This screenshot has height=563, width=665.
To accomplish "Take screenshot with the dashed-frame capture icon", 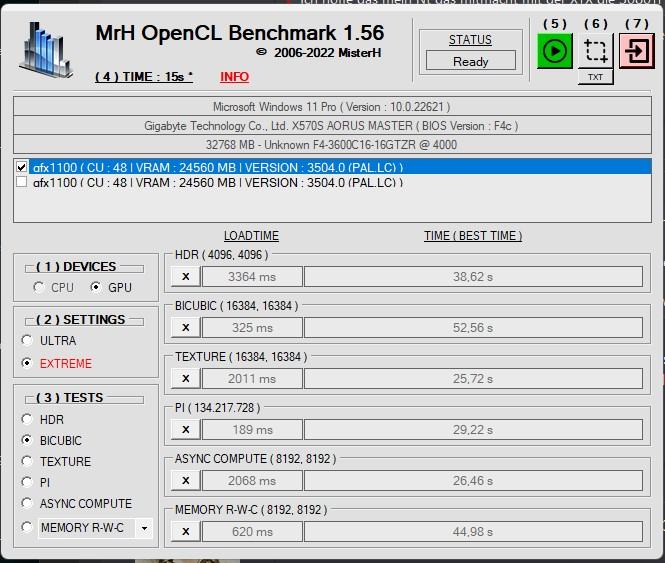I will (x=595, y=51).
